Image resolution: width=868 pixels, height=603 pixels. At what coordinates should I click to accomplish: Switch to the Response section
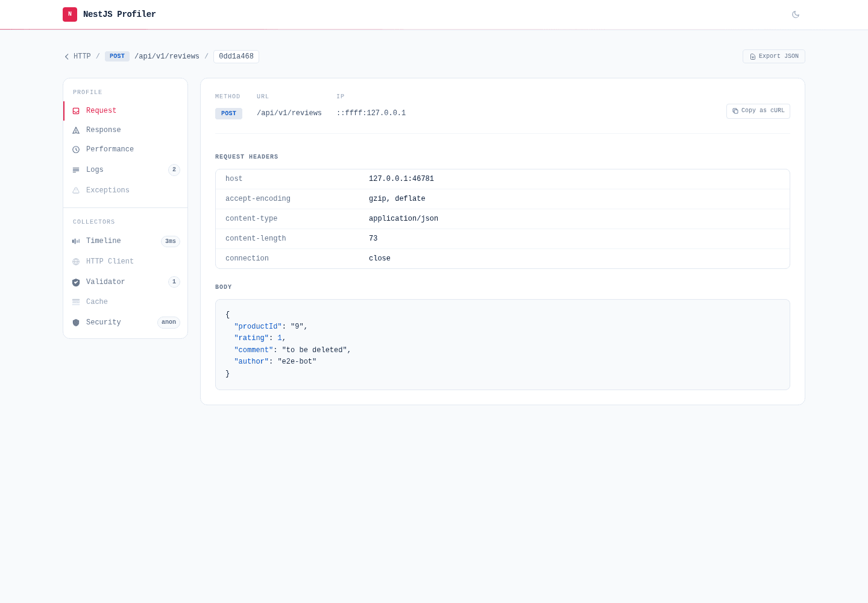[x=125, y=130]
